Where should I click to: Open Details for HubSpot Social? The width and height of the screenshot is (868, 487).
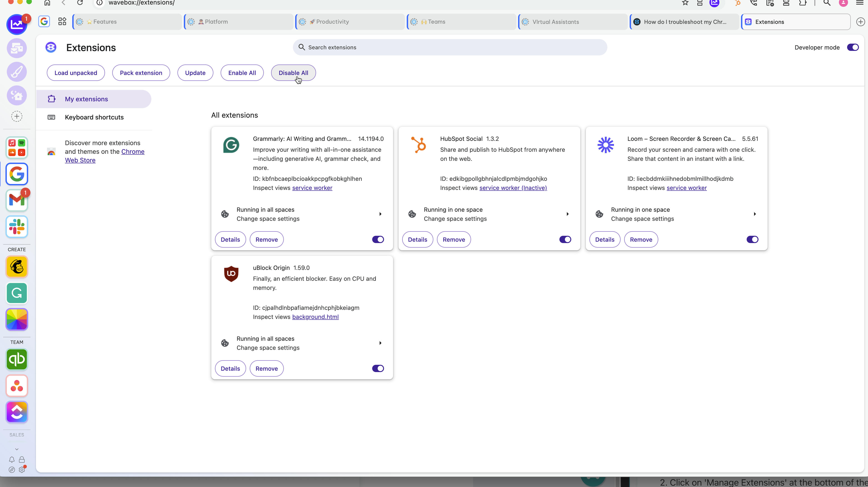click(x=417, y=239)
